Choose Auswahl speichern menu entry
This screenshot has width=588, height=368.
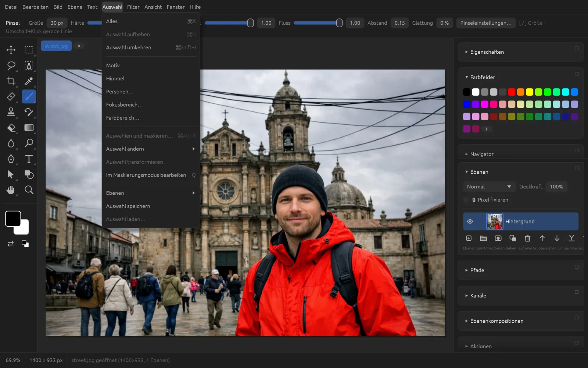tap(151, 206)
